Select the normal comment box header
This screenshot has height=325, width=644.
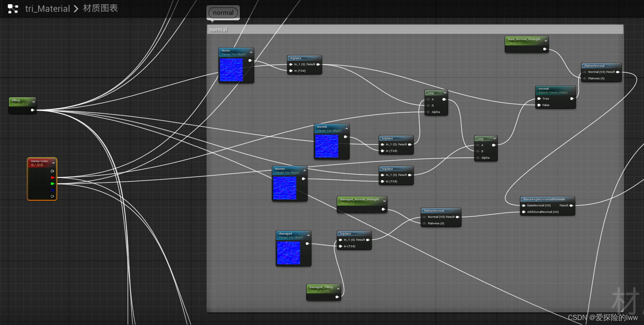click(x=415, y=30)
